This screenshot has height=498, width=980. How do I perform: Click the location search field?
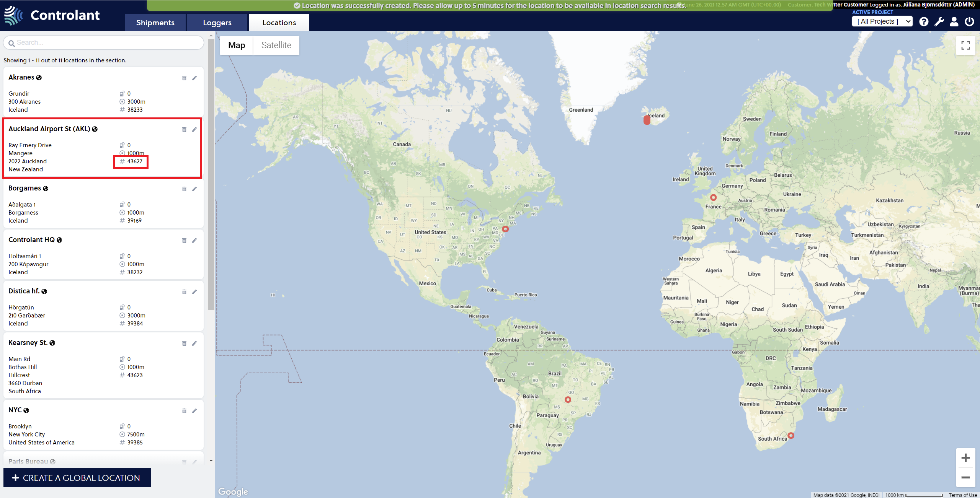click(x=103, y=42)
